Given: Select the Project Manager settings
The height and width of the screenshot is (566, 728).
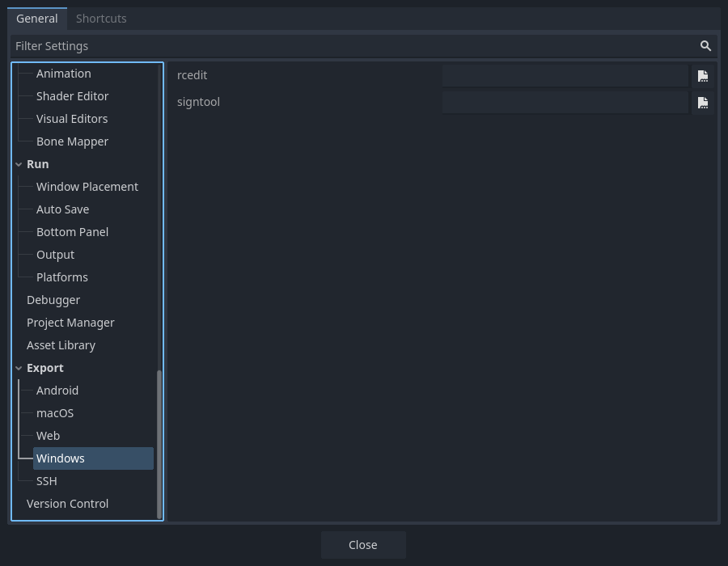Looking at the screenshot, I should pos(70,323).
